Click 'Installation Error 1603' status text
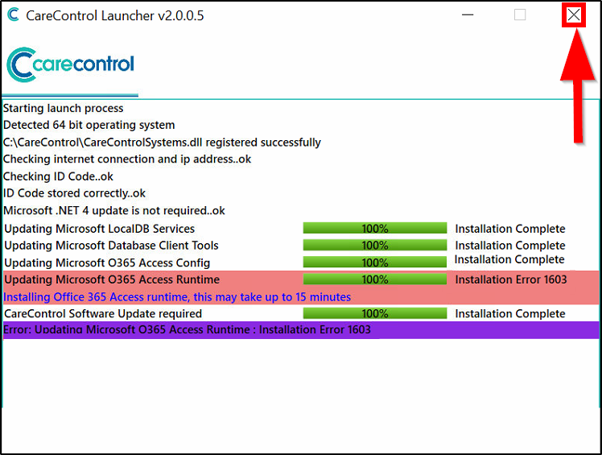This screenshot has width=602, height=455. coord(511,280)
